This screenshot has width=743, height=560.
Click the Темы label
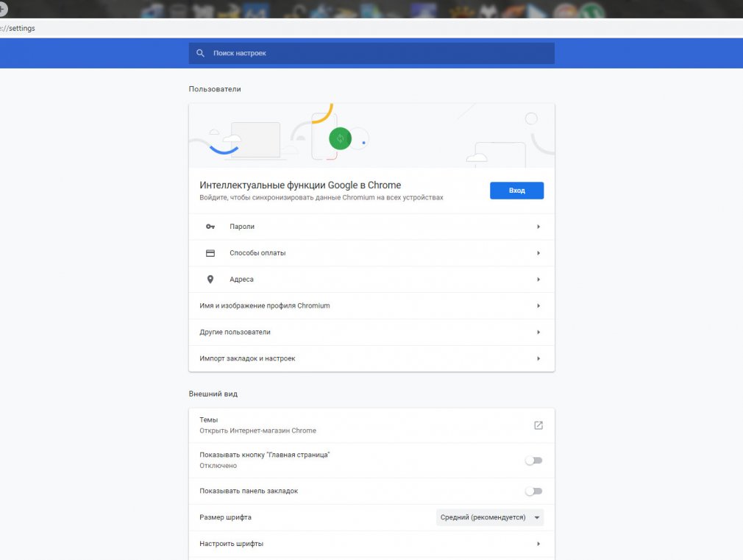click(208, 420)
